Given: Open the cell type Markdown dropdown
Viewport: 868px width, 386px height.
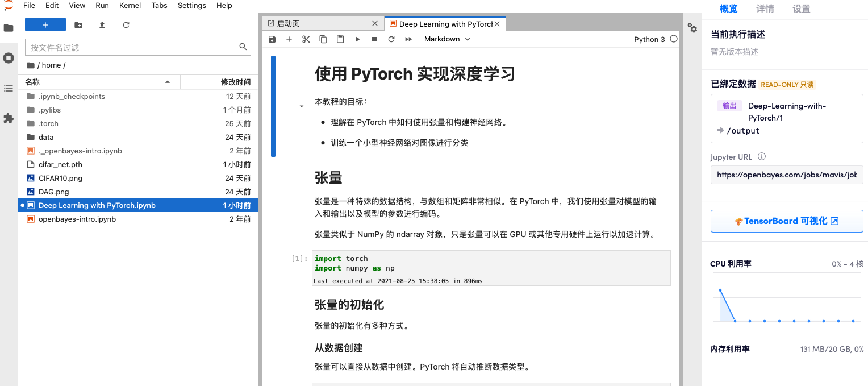Looking at the screenshot, I should [447, 39].
